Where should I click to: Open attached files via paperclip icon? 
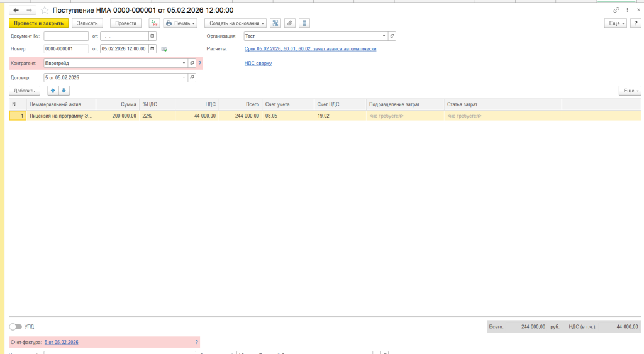point(290,23)
